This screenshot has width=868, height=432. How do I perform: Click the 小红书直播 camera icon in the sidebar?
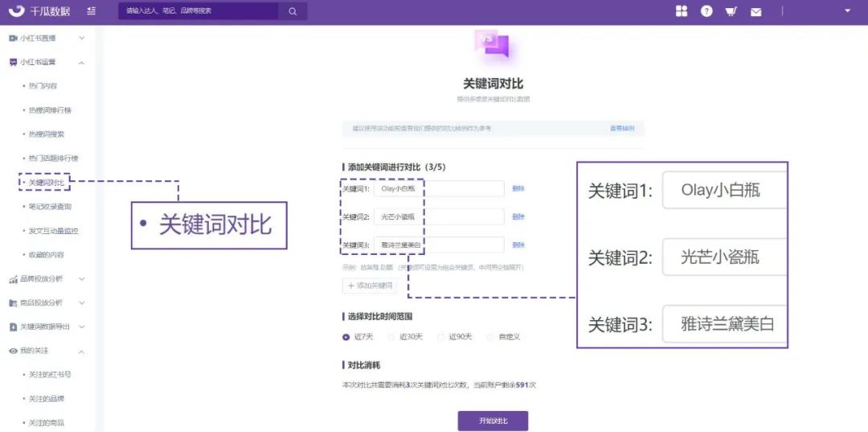click(x=14, y=39)
